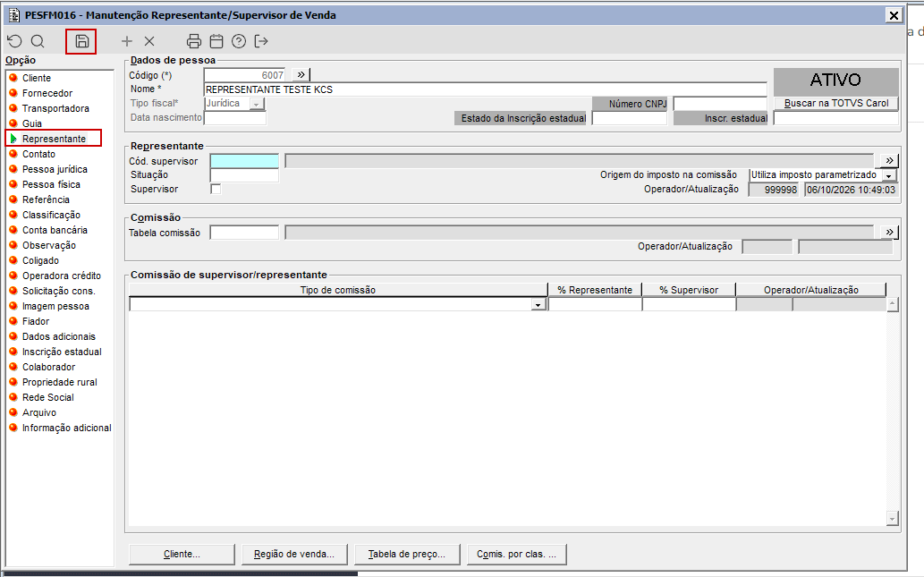Click the Região de venda... button
This screenshot has height=577, width=924.
pyautogui.click(x=294, y=554)
